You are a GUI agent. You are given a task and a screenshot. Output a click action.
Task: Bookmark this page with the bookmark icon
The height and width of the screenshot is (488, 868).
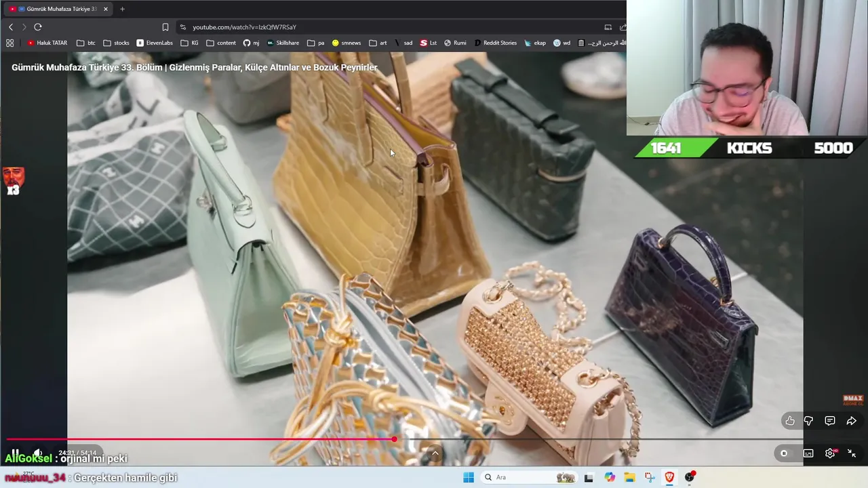pos(165,27)
